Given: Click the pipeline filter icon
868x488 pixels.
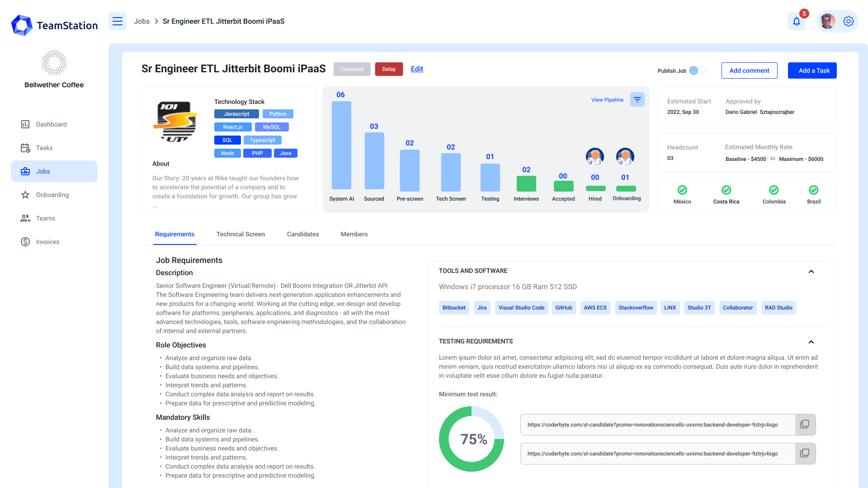Looking at the screenshot, I should [637, 99].
